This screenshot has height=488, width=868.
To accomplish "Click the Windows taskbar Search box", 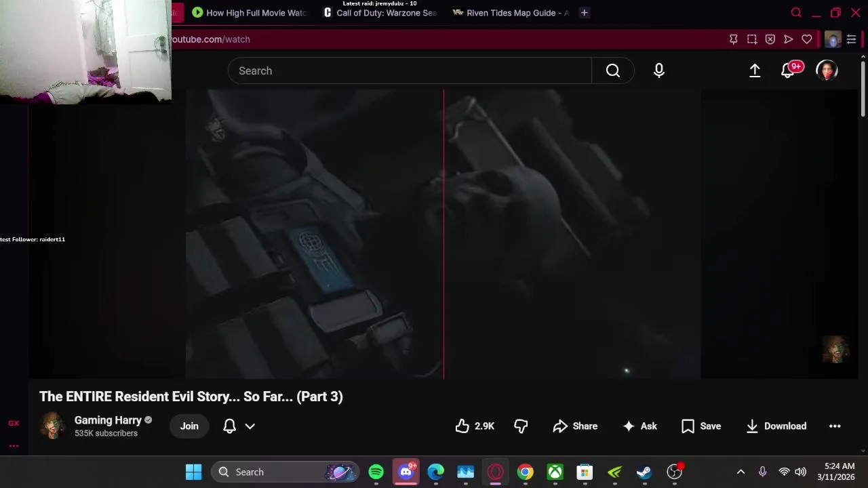I will tap(285, 472).
